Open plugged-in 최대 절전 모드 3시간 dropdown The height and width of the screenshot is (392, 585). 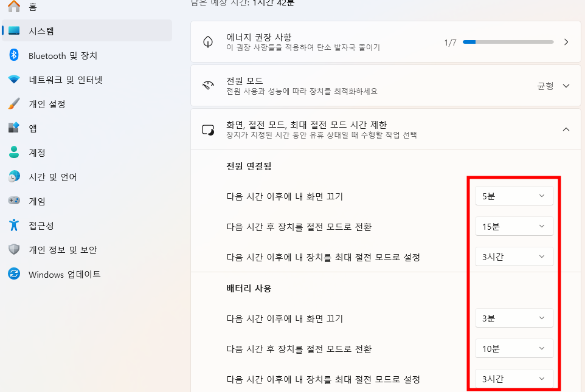coord(514,256)
